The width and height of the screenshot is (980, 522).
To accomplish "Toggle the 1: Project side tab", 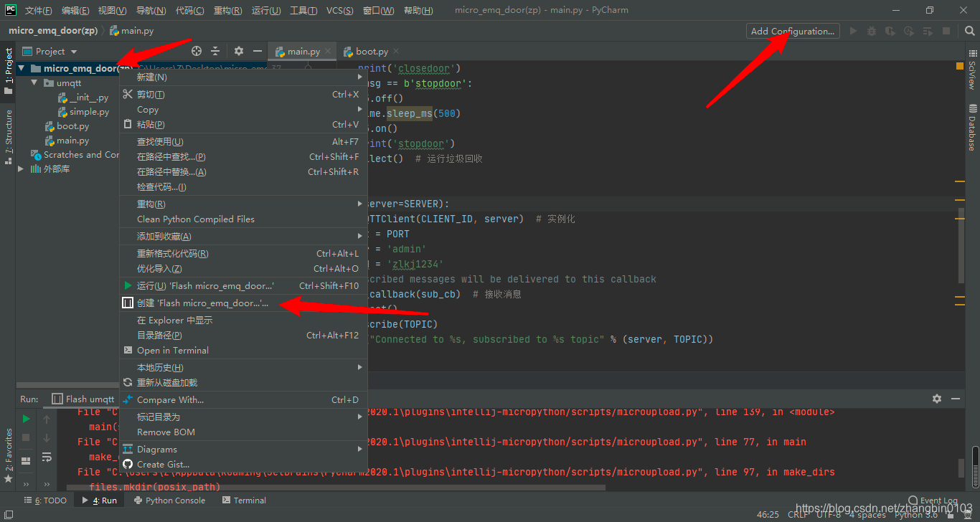I will pyautogui.click(x=8, y=71).
